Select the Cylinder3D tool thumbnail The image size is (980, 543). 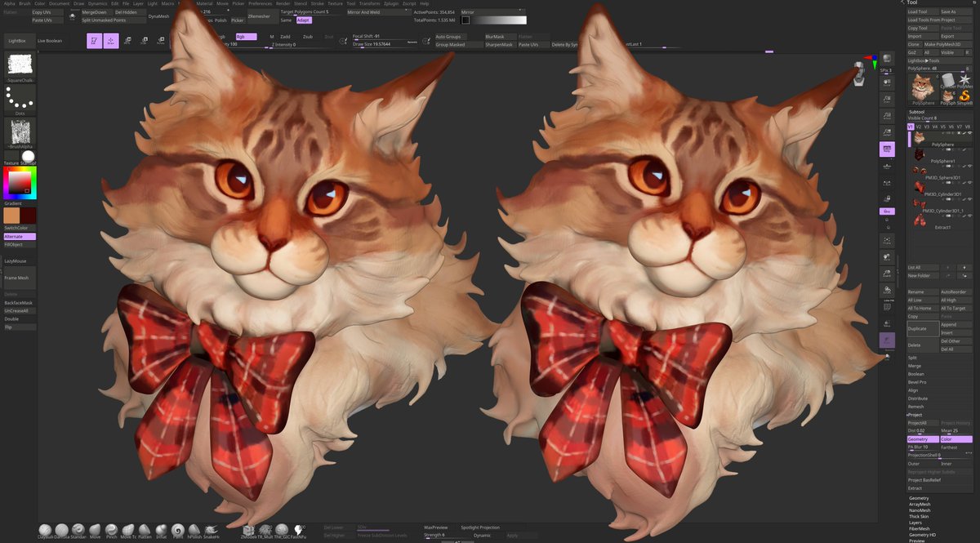947,81
